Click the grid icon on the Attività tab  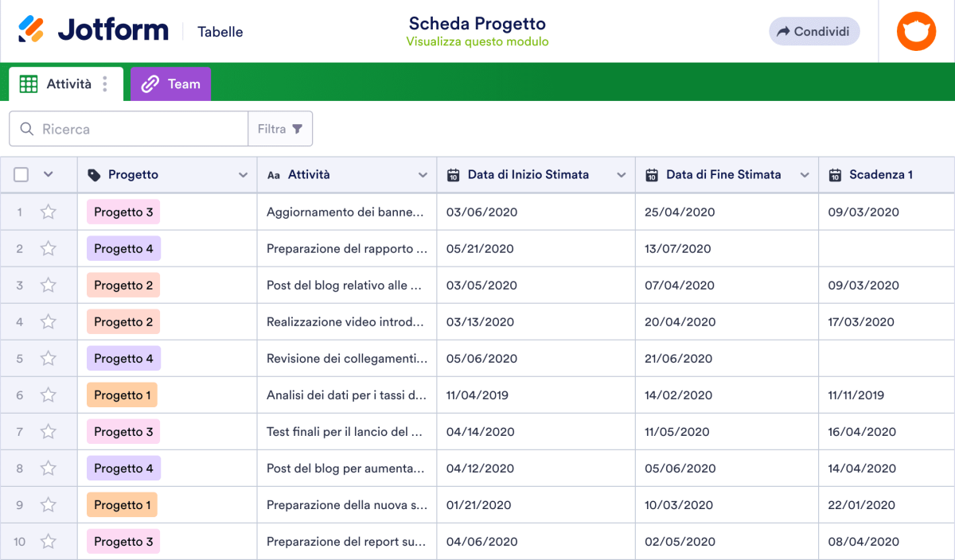coord(27,84)
